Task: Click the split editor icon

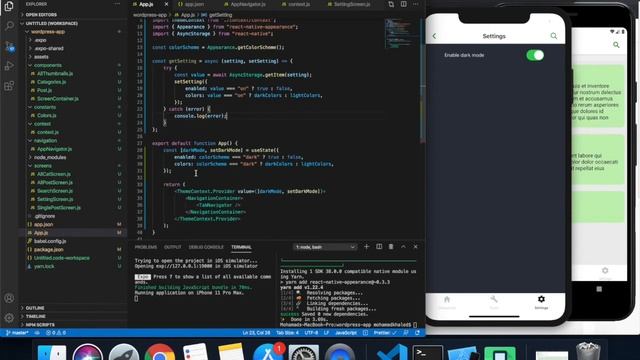Action: pos(403,4)
